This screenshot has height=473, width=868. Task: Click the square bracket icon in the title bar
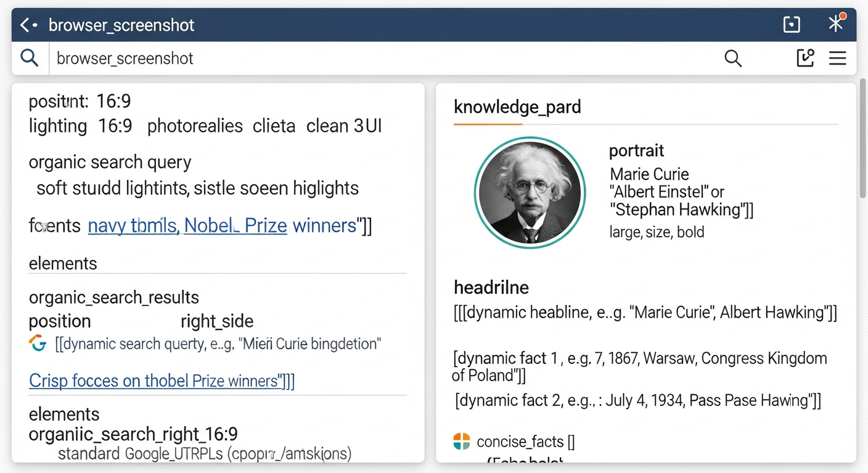pyautogui.click(x=792, y=25)
